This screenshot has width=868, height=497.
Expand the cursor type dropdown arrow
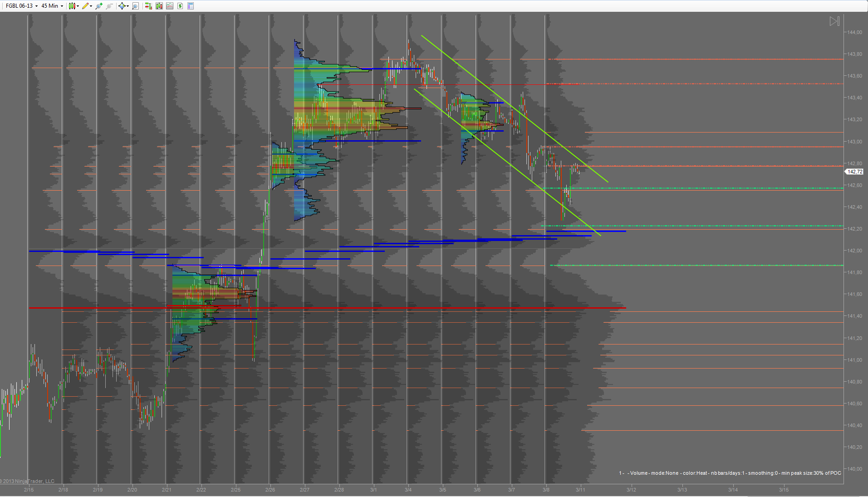(128, 6)
